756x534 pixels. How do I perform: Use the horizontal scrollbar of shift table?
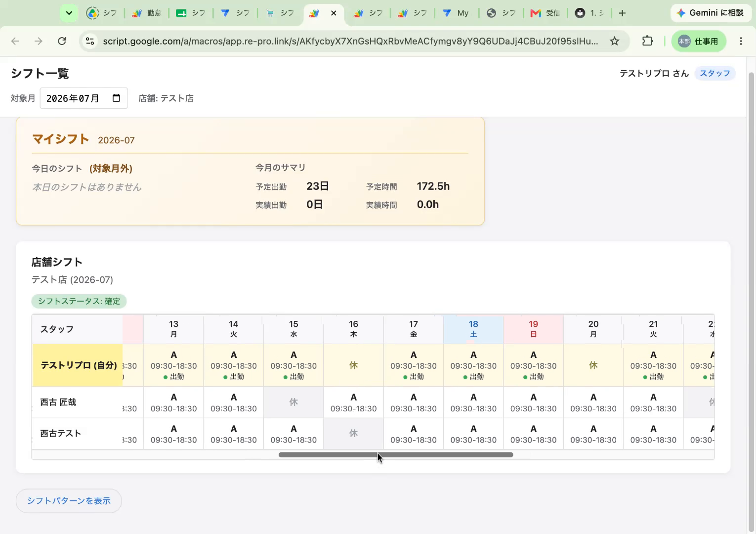click(x=396, y=455)
